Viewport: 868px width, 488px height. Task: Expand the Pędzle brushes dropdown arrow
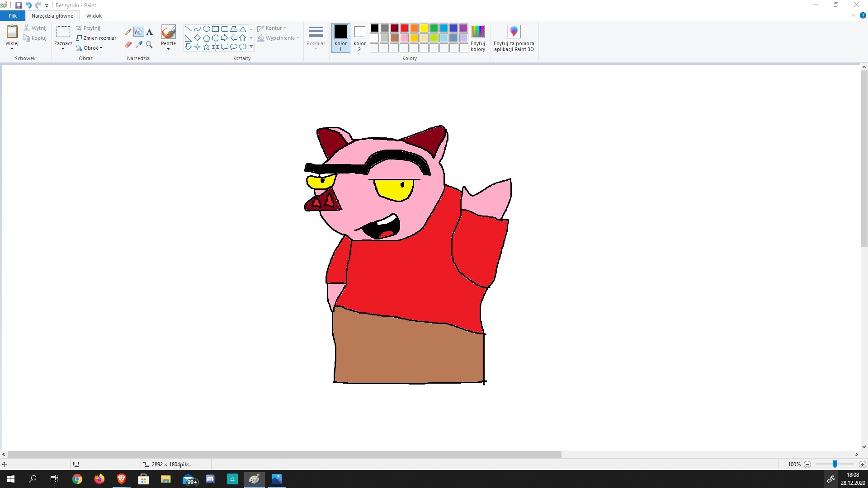click(x=168, y=49)
